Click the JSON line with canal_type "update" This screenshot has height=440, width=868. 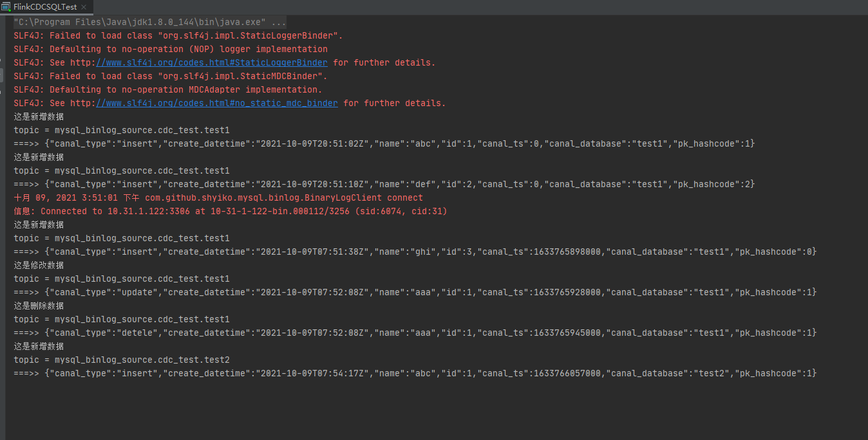(415, 292)
